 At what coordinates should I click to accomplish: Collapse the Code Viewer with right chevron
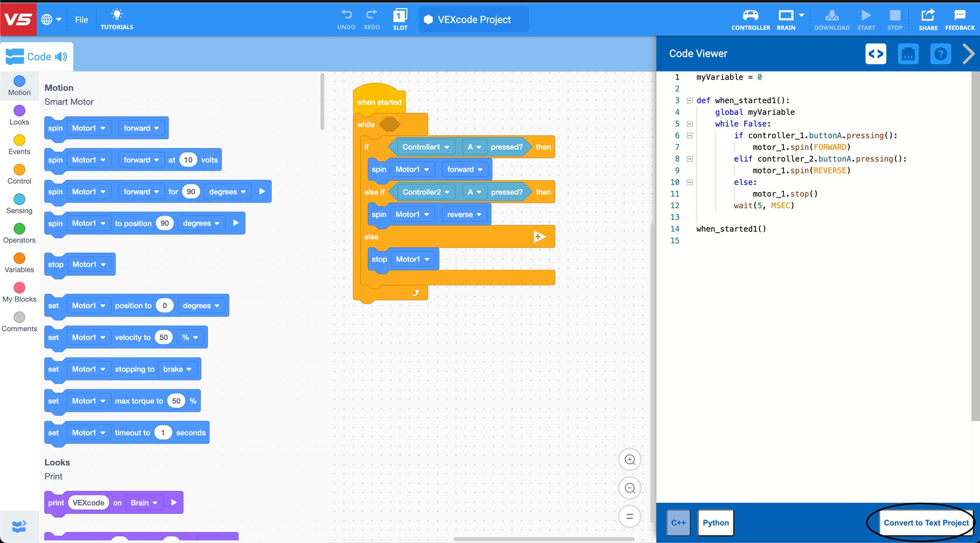[968, 54]
